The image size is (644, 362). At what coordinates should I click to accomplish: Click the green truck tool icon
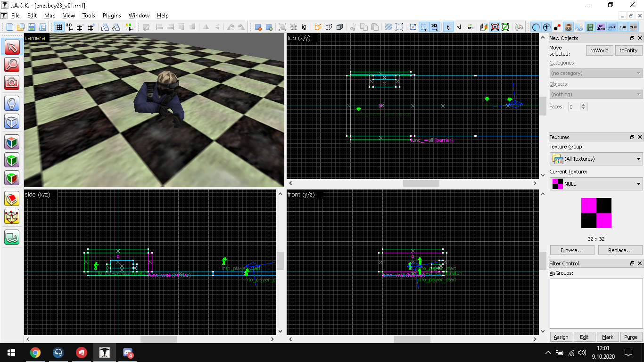pyautogui.click(x=12, y=237)
